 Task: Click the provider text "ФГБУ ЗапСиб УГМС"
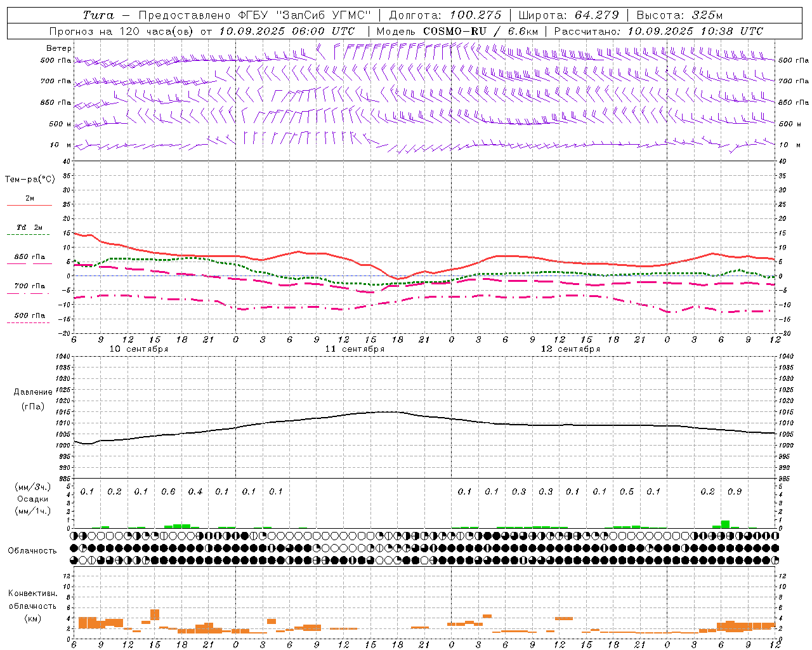pyautogui.click(x=304, y=15)
